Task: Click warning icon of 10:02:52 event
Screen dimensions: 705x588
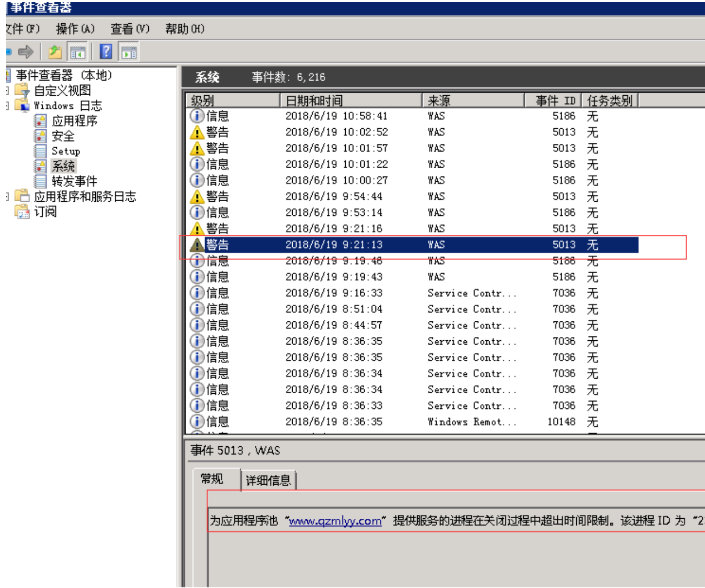Action: click(197, 133)
